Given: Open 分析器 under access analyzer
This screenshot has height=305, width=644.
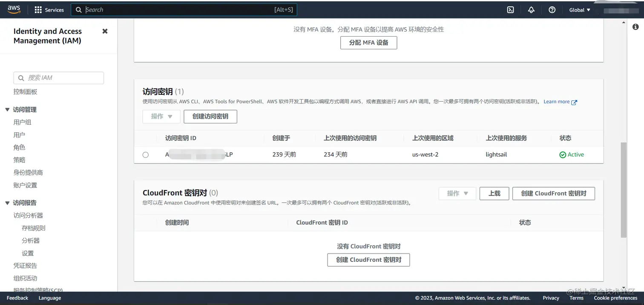Looking at the screenshot, I should point(31,240).
